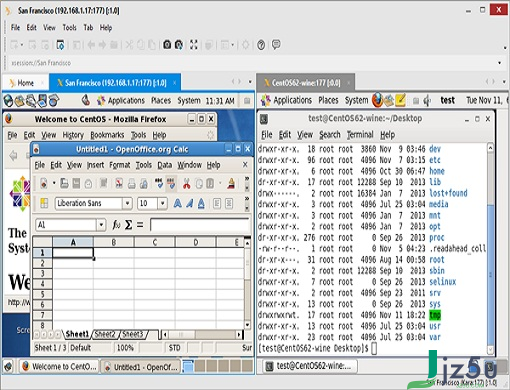The height and width of the screenshot is (390, 510).
Task: Click test@CentOS62-wine taskbar button
Action: 310,366
